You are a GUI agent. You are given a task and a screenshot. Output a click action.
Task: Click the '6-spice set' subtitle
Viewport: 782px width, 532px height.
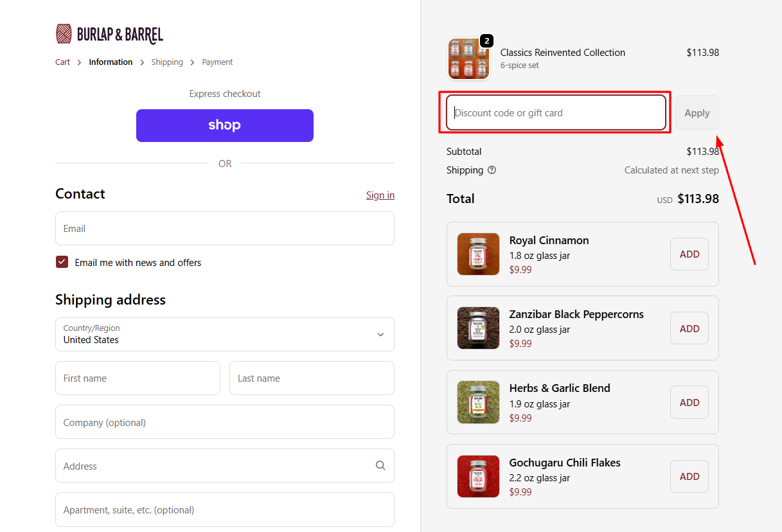tap(520, 66)
